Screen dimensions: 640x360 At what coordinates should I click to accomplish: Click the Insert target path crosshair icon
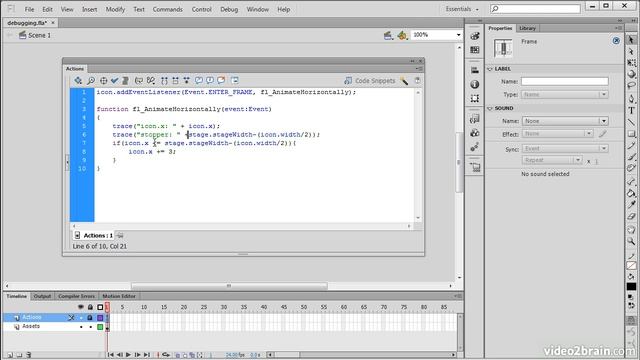[104, 81]
